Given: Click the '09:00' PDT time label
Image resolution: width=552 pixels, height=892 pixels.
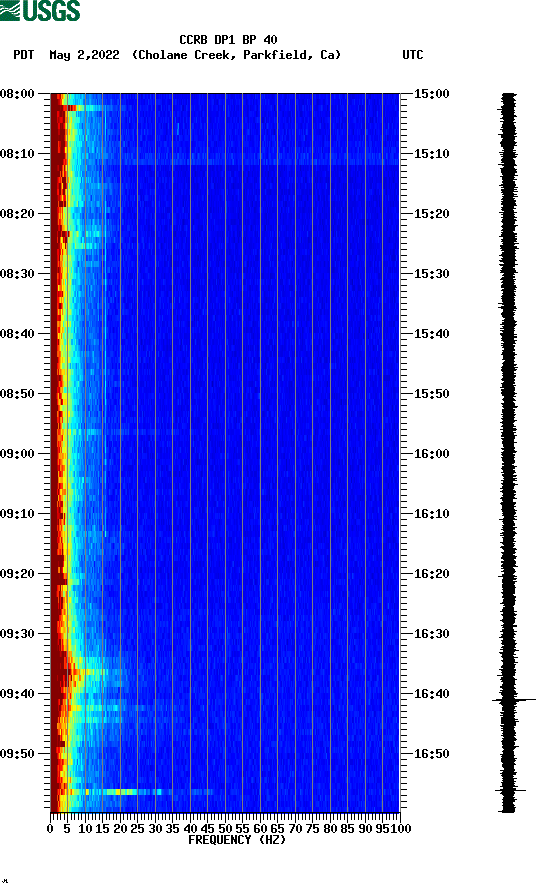Looking at the screenshot, I should (18, 454).
